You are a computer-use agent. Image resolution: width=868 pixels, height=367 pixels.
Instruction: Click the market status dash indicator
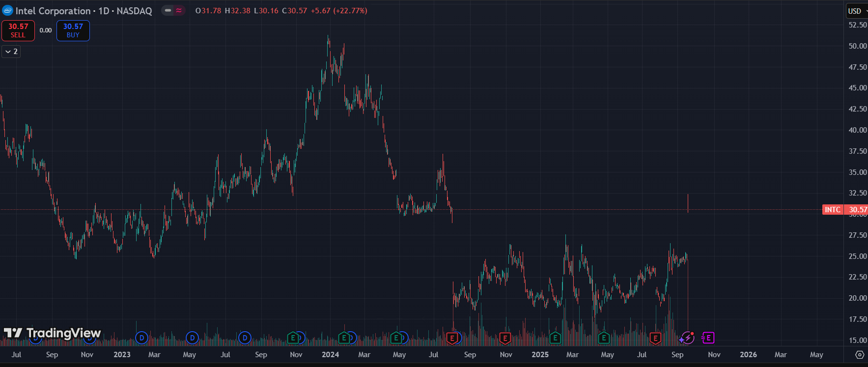(168, 10)
